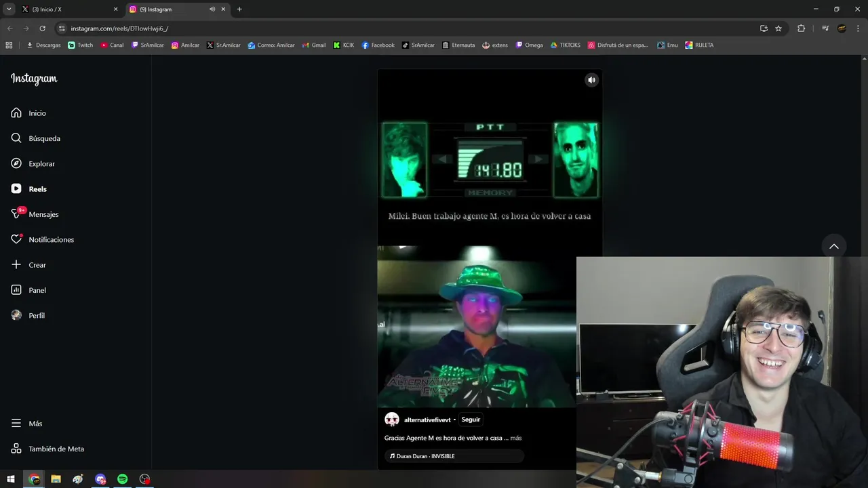
Task: Mute the reel audio
Action: [x=591, y=80]
